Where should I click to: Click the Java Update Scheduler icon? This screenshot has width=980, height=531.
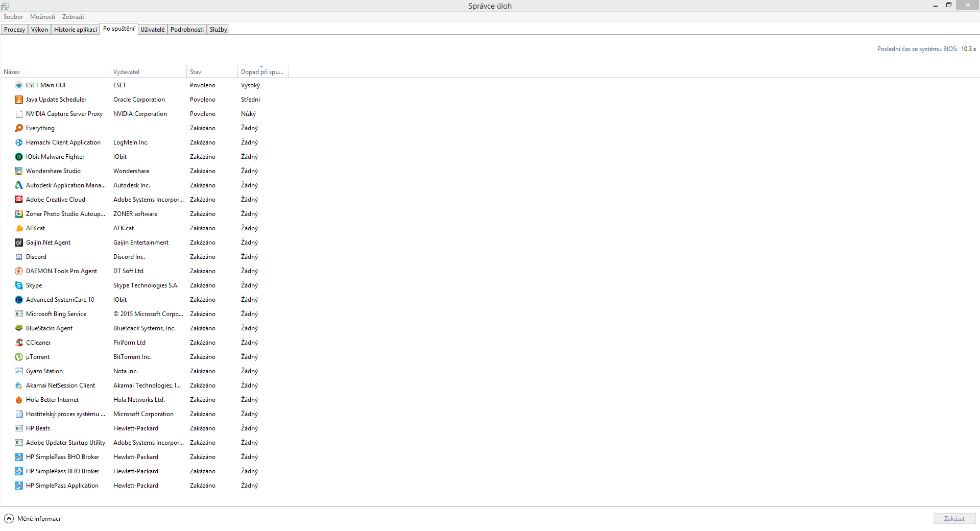tap(19, 100)
